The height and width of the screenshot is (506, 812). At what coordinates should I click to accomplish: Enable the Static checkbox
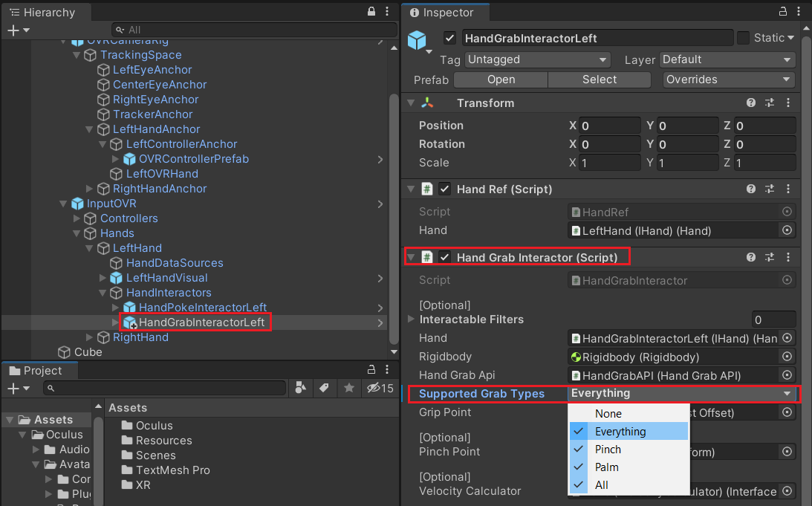tap(743, 38)
